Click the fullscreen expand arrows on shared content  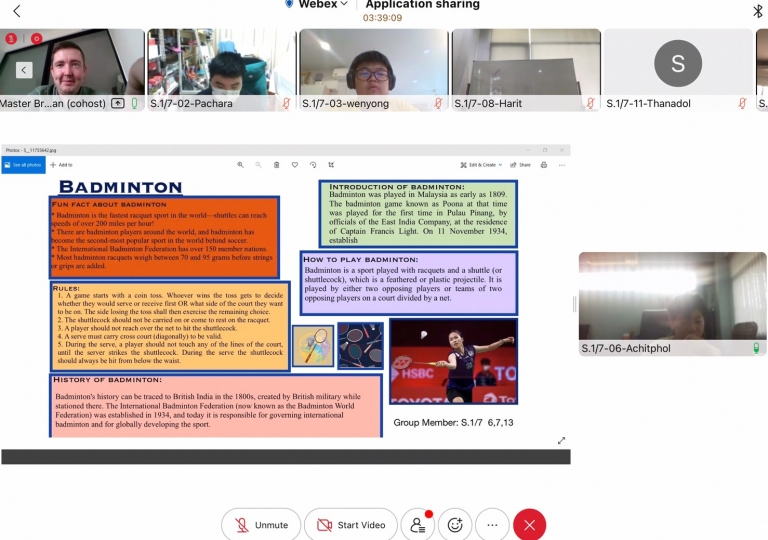tap(561, 441)
